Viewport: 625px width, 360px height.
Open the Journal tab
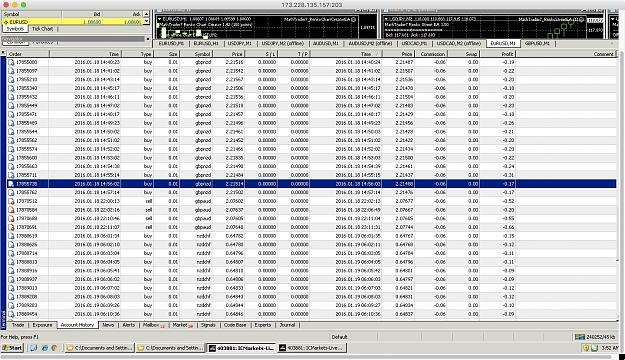287,325
